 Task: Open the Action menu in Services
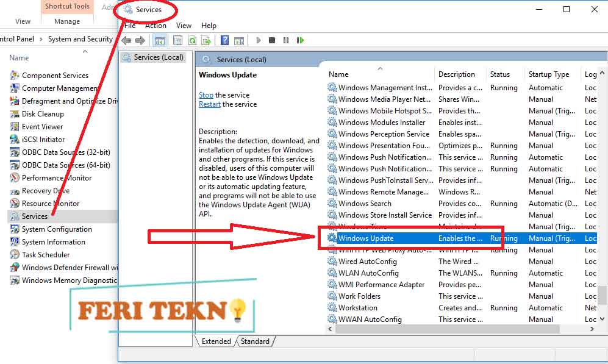(156, 26)
